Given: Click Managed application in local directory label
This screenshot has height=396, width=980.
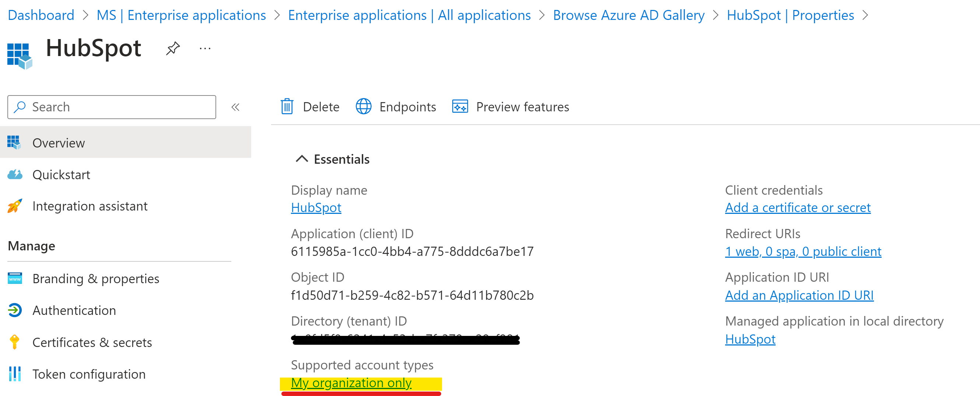Looking at the screenshot, I should pos(834,321).
